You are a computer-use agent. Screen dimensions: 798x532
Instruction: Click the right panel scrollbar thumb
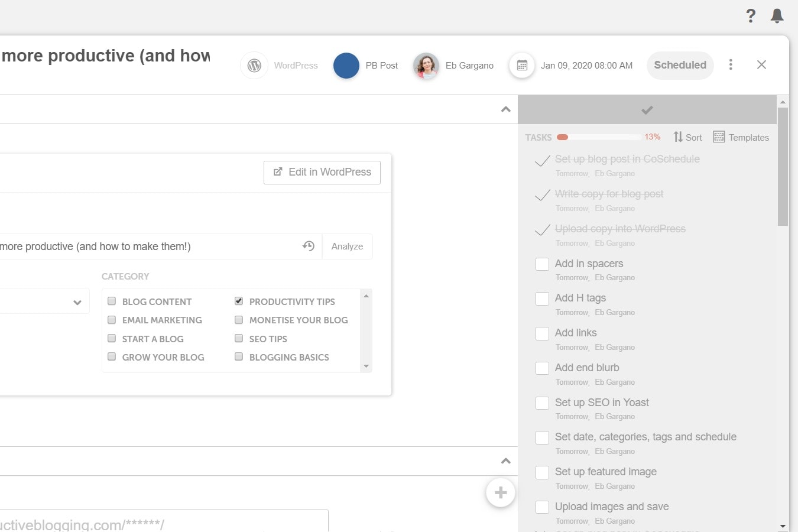[x=783, y=167]
